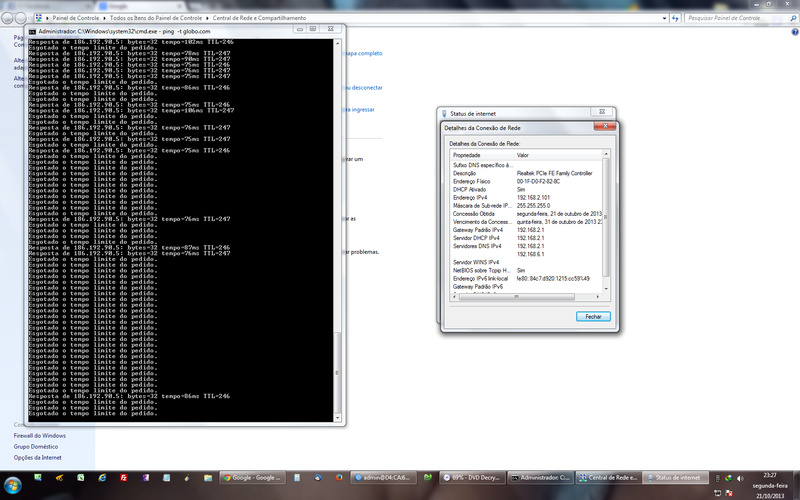800x500 pixels.
Task: Click details list horizontal scrollbar left arrow
Action: [454, 296]
